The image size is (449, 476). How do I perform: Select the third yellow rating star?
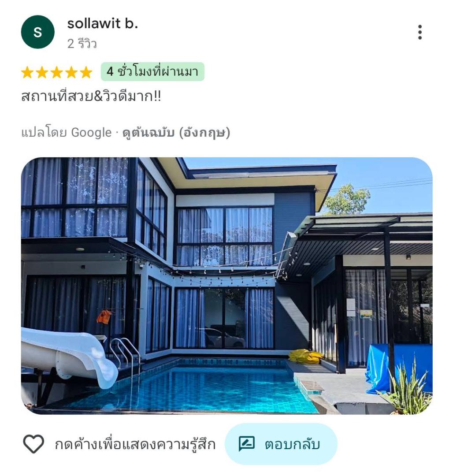coord(56,73)
